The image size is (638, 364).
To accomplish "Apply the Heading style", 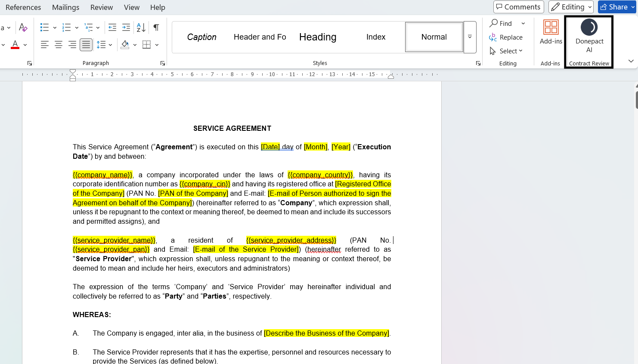I will pyautogui.click(x=318, y=37).
